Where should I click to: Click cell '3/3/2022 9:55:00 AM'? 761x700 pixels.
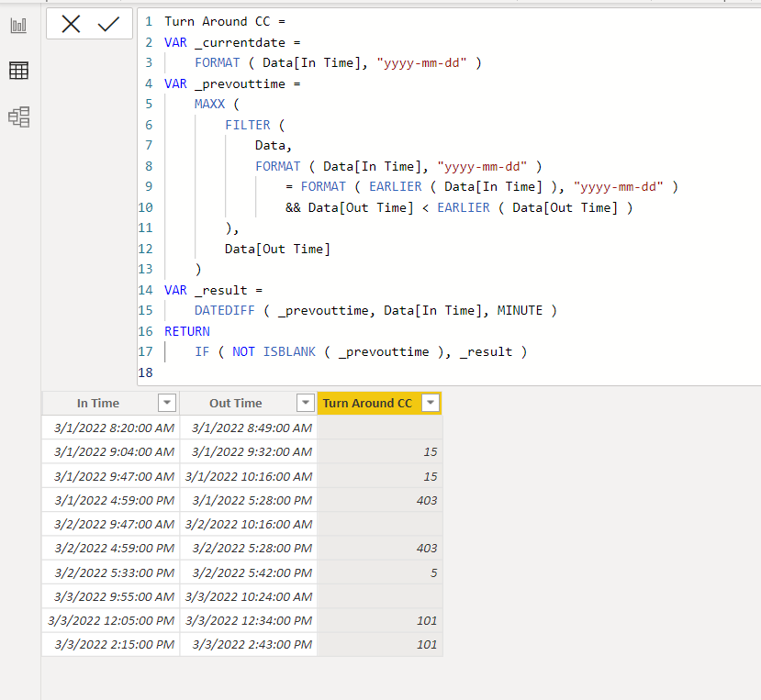(x=111, y=596)
